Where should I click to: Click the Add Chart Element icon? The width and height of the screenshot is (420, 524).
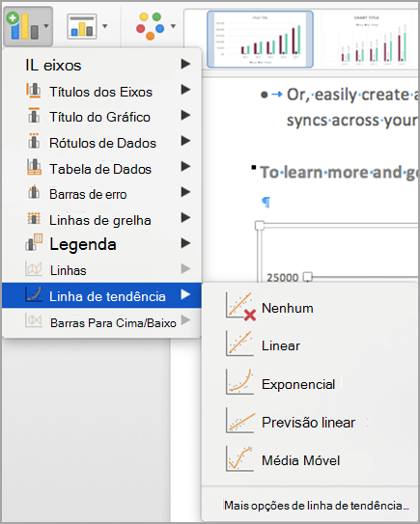click(x=23, y=26)
